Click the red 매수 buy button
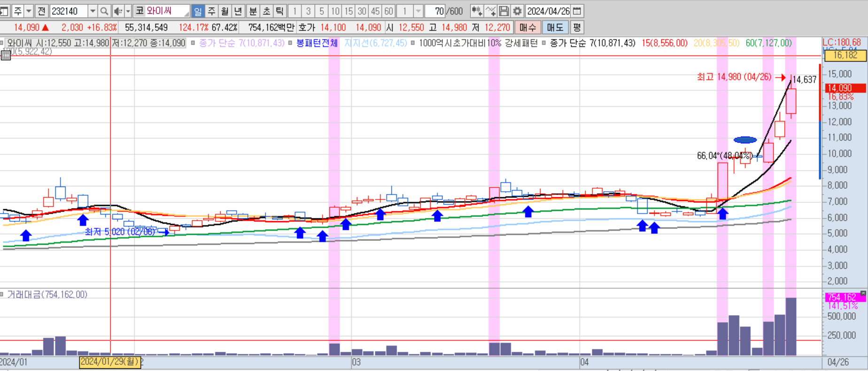The width and height of the screenshot is (868, 371). 527,27
